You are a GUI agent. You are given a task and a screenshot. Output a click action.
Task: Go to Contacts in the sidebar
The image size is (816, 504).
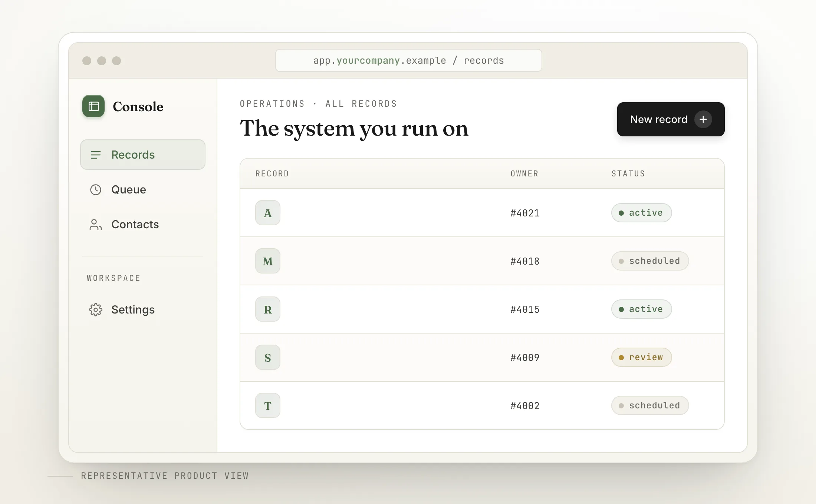pos(143,224)
